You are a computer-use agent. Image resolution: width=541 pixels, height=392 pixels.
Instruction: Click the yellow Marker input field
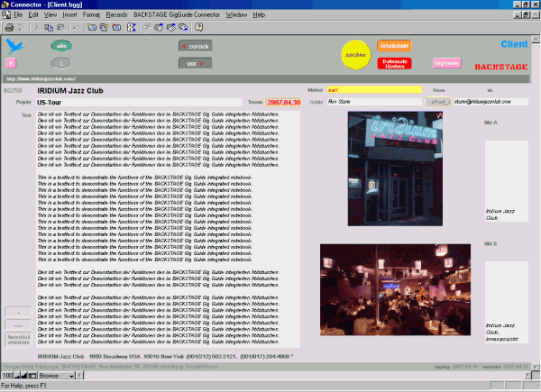coord(374,90)
